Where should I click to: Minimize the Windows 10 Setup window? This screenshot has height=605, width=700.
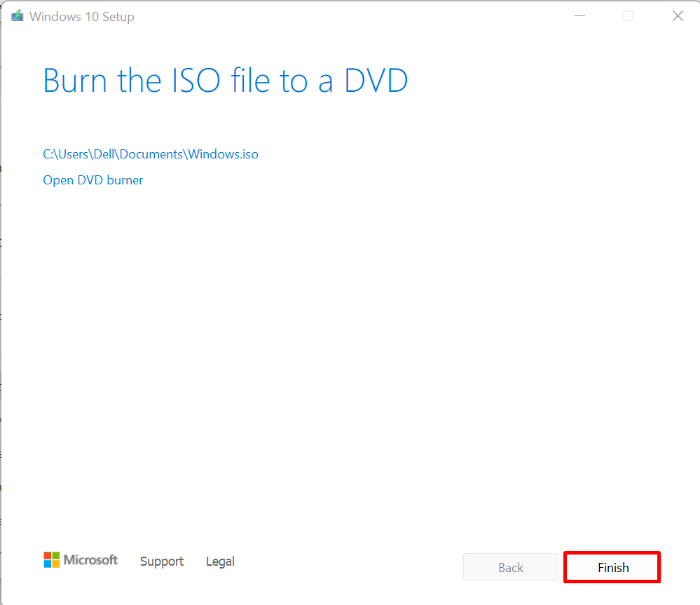click(580, 16)
